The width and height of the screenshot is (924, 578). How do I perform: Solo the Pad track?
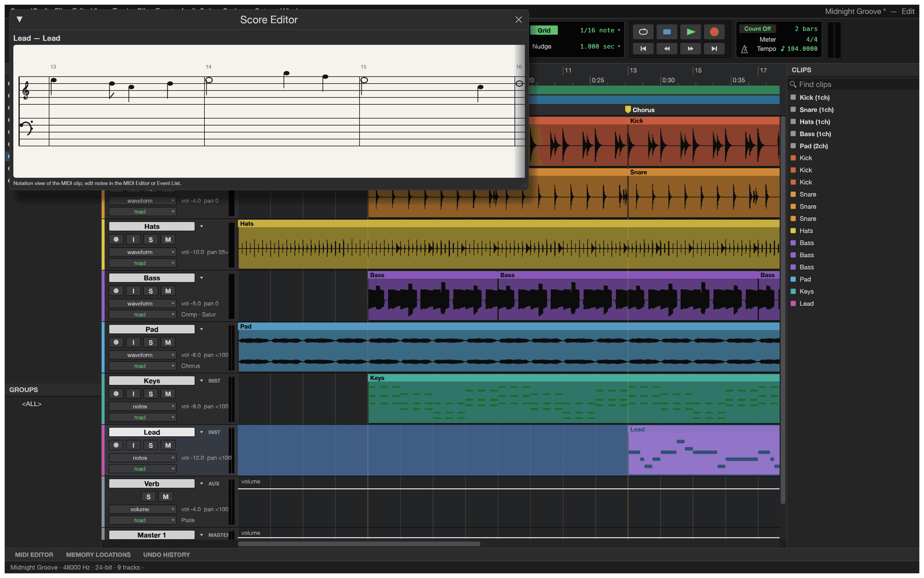tap(151, 343)
